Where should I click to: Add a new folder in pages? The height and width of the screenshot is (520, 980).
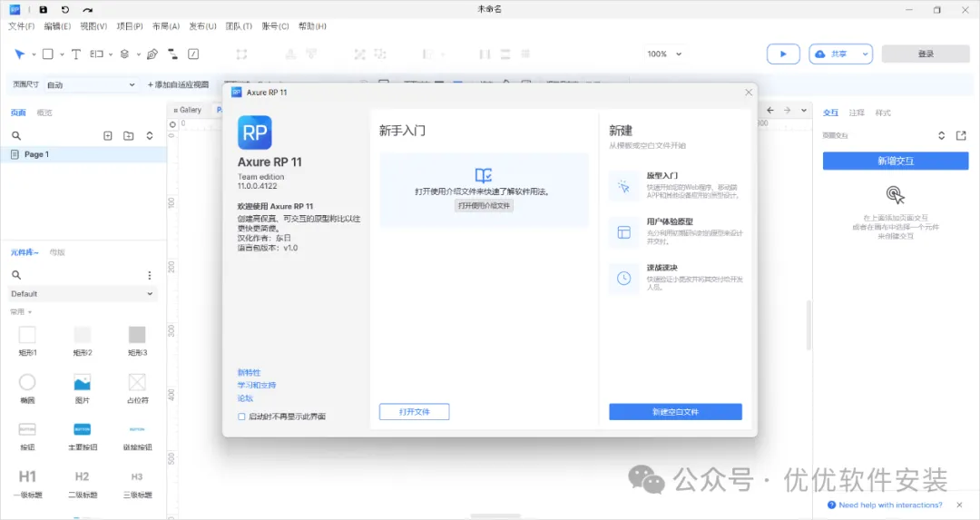point(128,135)
